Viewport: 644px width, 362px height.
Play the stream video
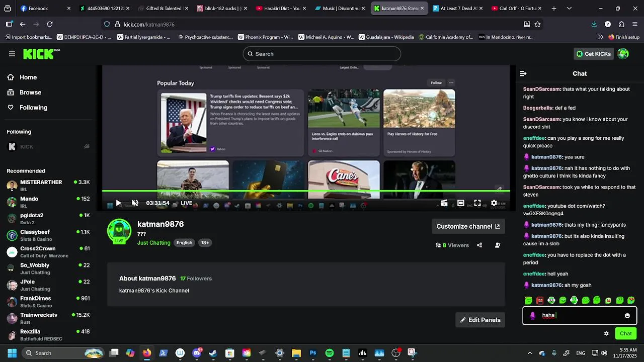pos(118,203)
